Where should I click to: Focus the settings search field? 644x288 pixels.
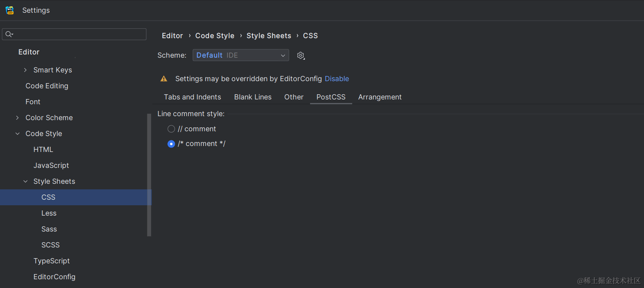pos(74,34)
